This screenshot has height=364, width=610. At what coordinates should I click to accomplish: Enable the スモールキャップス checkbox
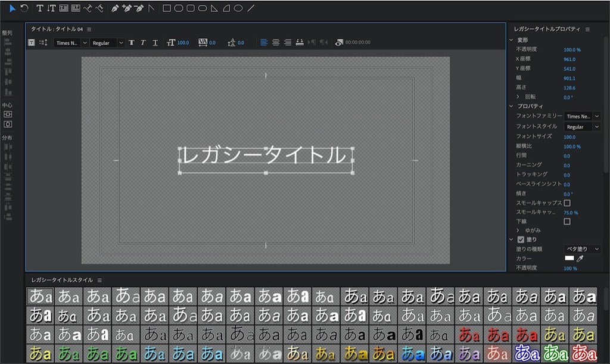(x=567, y=203)
